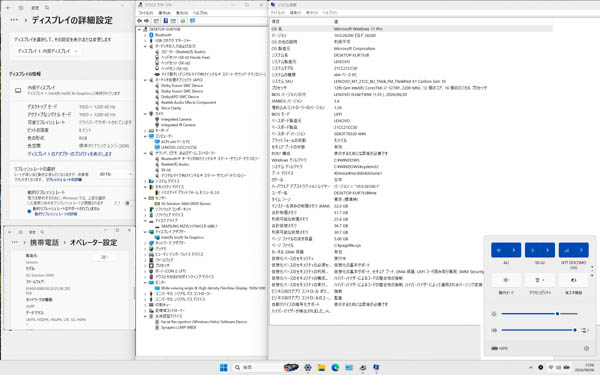This screenshot has height=375, width=600.
Task: Adjust the volume slider in quick settings
Action: point(539,330)
